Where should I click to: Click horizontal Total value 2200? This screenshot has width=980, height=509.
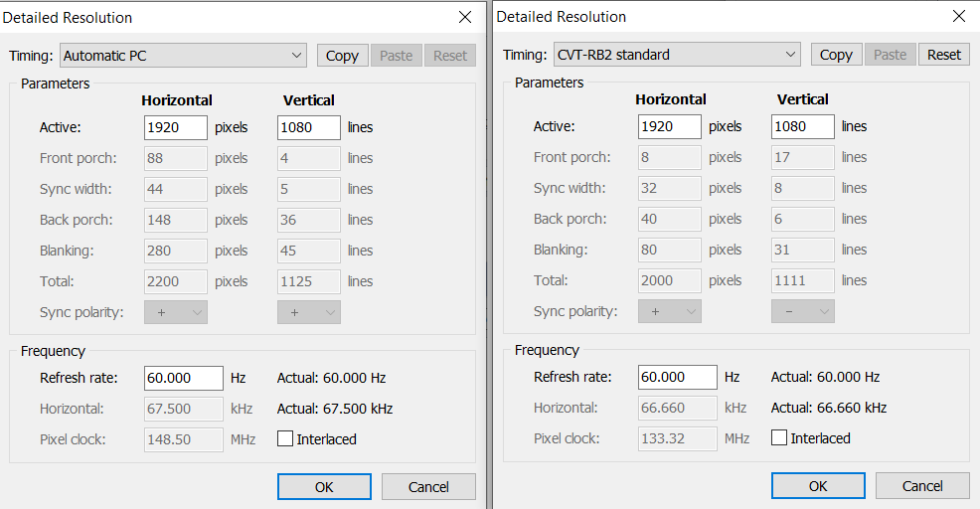coord(176,281)
